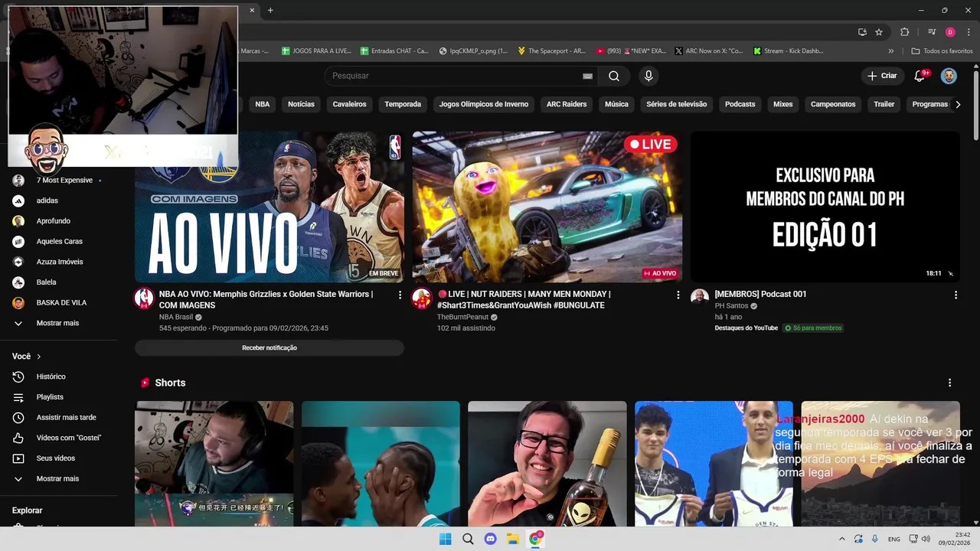Click the TheBurntPeanut channel avatar
Image resolution: width=980 pixels, height=551 pixels.
click(421, 298)
